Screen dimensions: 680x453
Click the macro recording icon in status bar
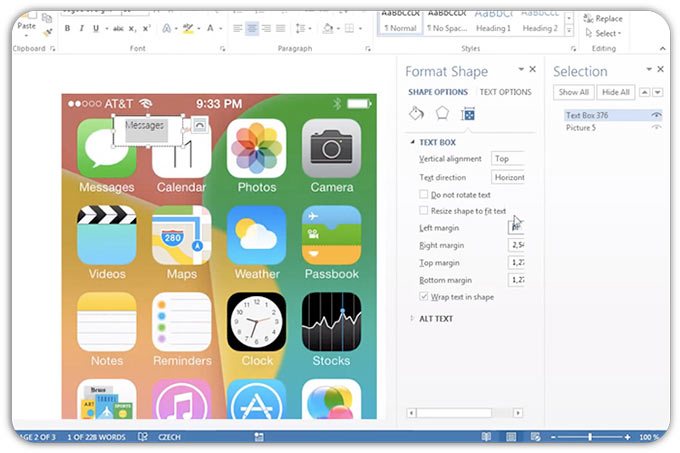[259, 437]
